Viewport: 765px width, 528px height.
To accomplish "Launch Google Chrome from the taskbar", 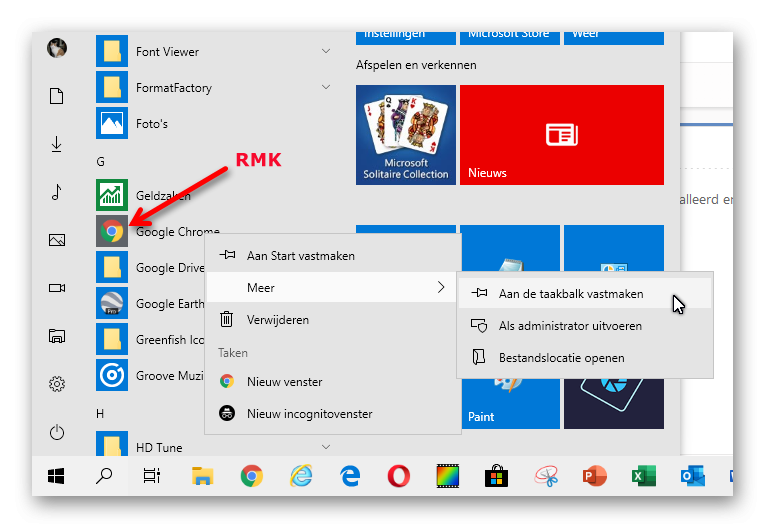I will [x=252, y=476].
